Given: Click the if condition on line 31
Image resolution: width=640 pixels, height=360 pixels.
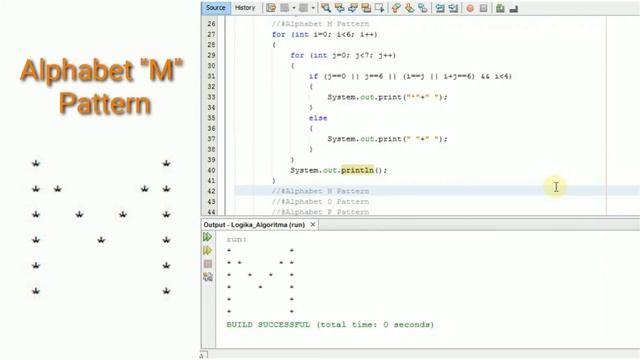Looking at the screenshot, I should [410, 76].
